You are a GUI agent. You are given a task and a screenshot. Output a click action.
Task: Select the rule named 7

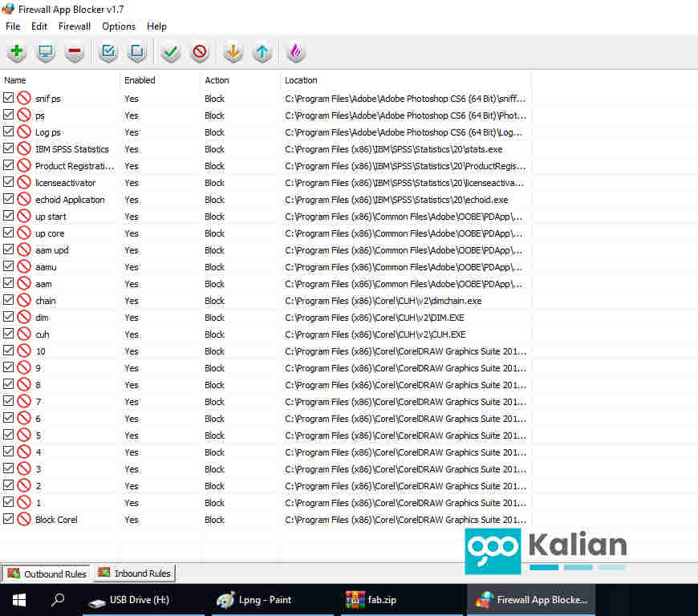(266, 402)
